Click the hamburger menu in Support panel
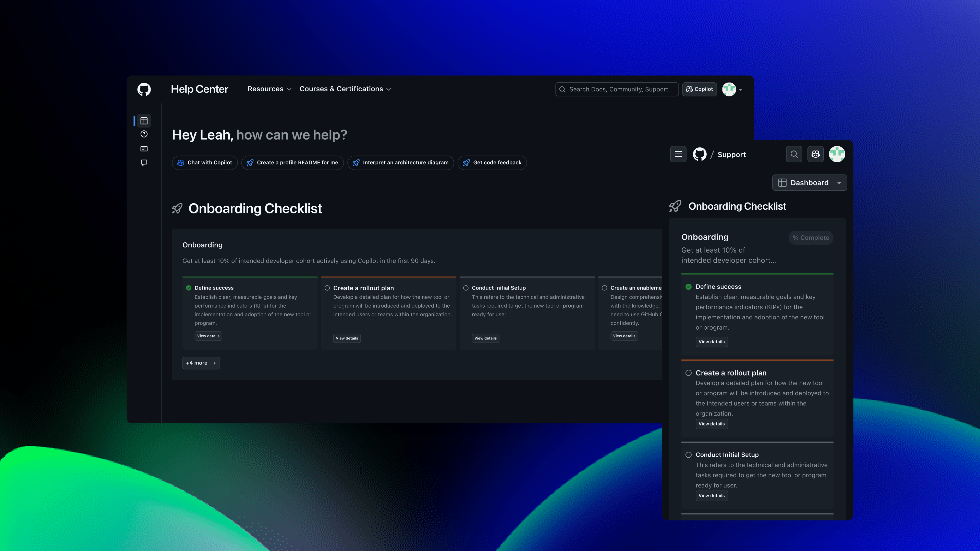980x551 pixels. tap(678, 154)
